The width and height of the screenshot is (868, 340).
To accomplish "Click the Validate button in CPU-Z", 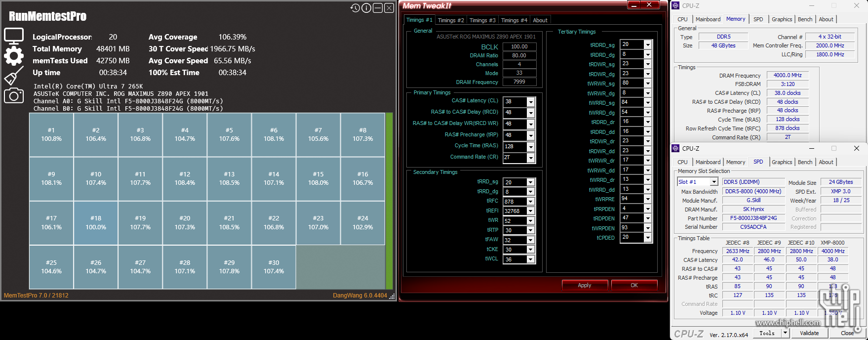I will (809, 333).
